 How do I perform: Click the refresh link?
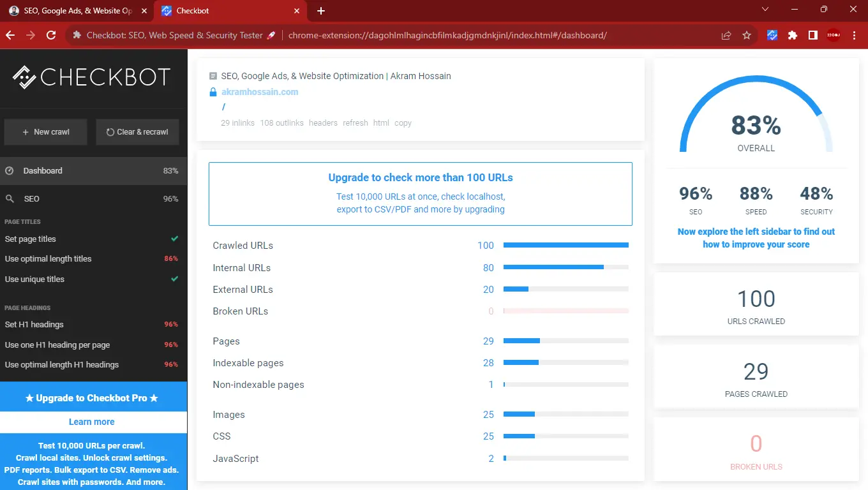pos(355,122)
